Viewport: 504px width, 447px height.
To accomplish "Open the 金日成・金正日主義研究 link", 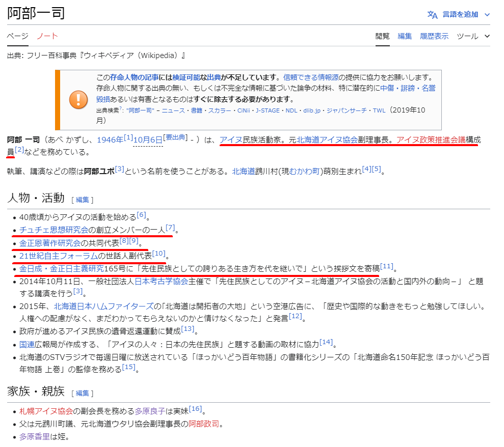I will pyautogui.click(x=62, y=268).
